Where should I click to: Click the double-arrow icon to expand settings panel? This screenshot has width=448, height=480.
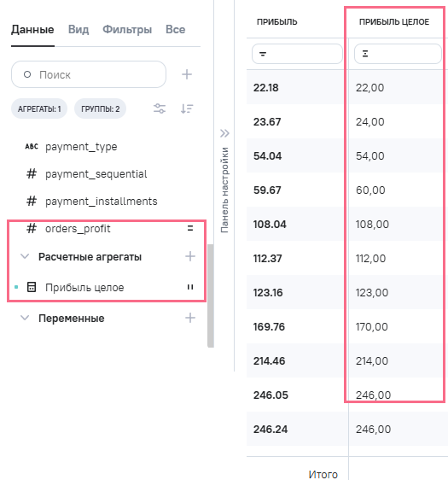[224, 133]
